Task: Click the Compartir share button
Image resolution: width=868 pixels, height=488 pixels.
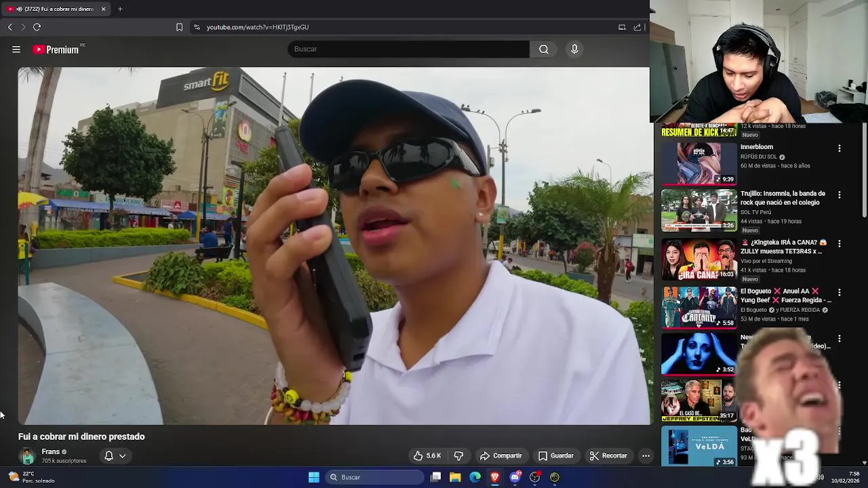Action: [x=500, y=455]
